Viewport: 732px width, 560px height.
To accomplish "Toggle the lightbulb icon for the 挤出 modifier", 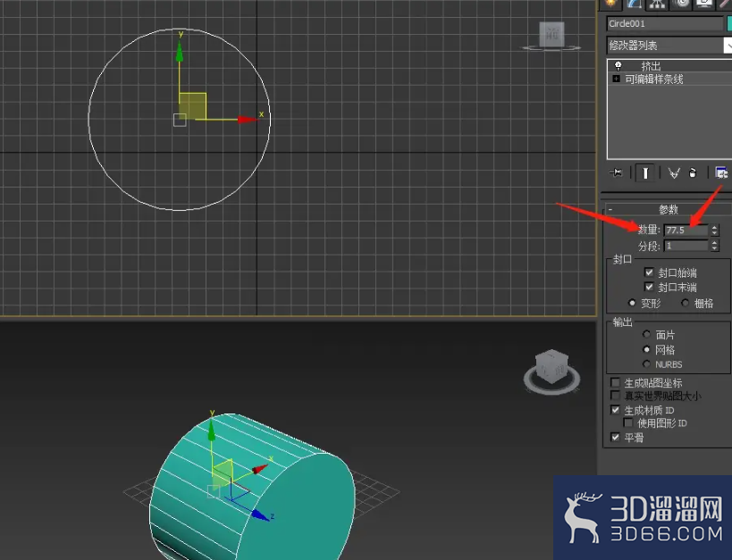I will (x=618, y=66).
